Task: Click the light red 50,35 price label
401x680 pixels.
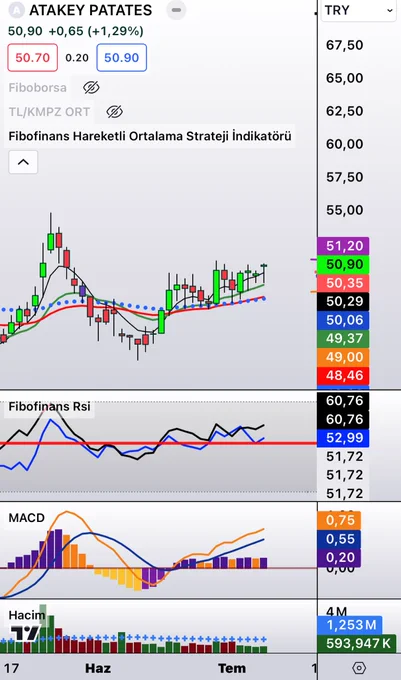Action: (x=343, y=283)
